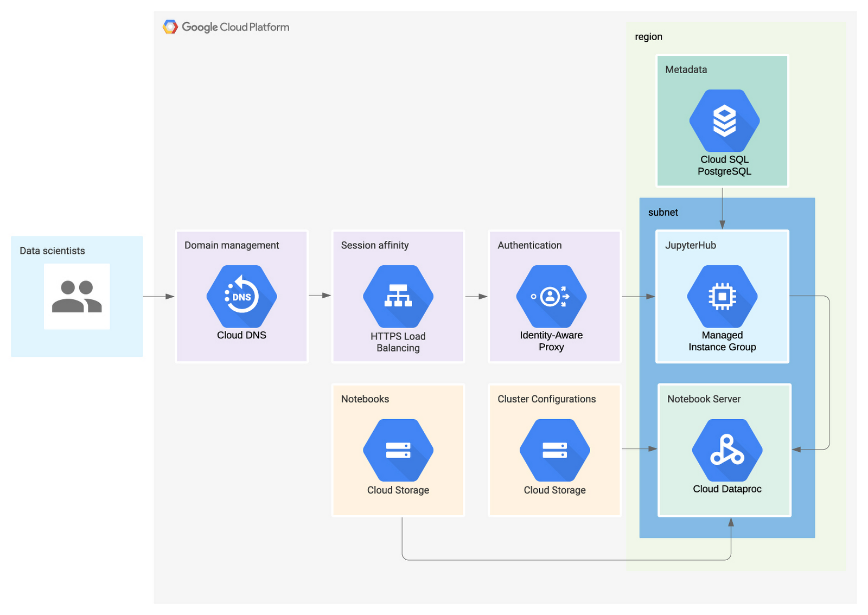868x615 pixels.
Task: Click the Notebooks Cloud Storage icon
Action: 398,450
